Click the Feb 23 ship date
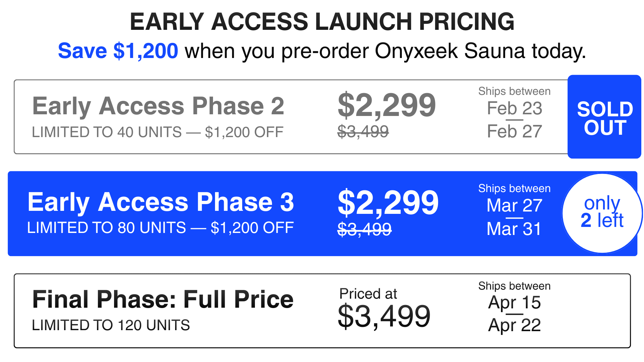The image size is (644, 362). (x=514, y=108)
